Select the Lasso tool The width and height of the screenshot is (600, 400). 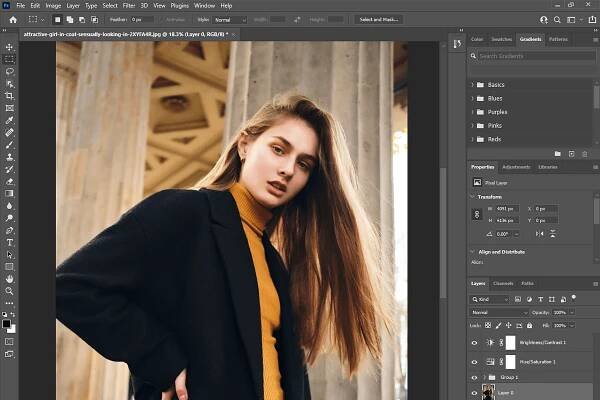pos(10,71)
